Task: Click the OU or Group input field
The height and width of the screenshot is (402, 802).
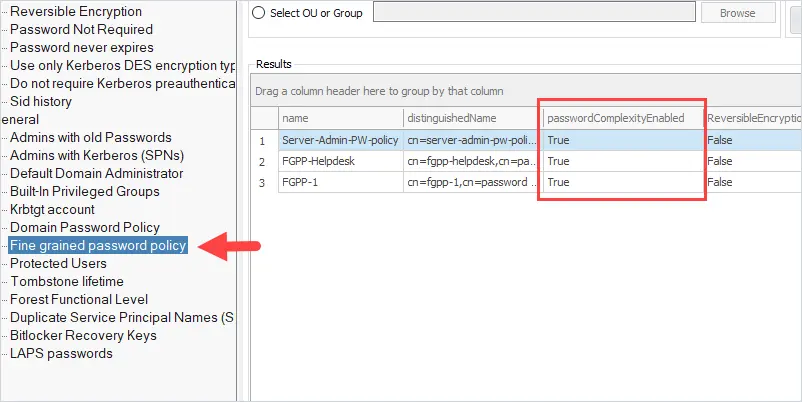Action: [534, 12]
